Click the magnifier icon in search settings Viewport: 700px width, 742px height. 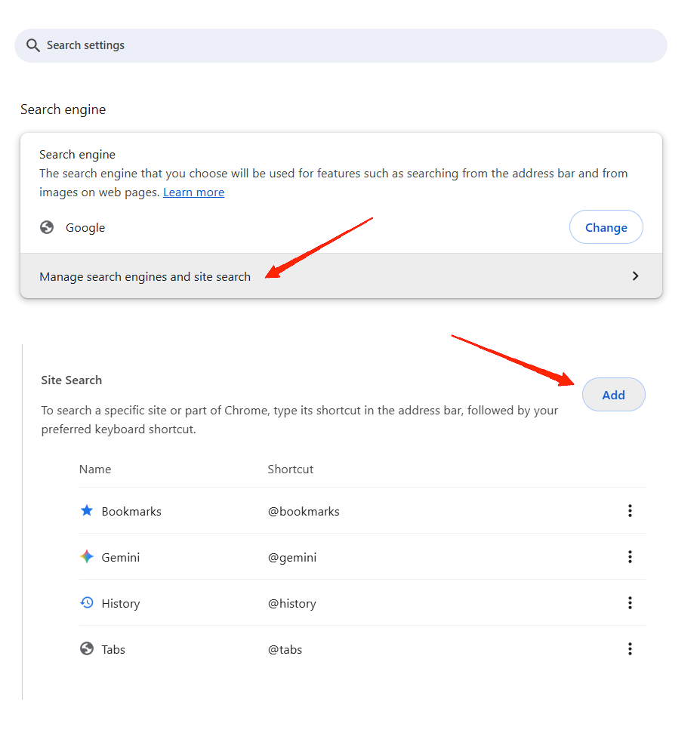click(x=33, y=45)
